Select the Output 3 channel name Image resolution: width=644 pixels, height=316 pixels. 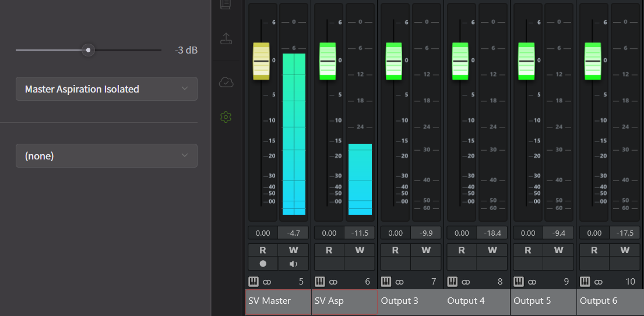click(x=411, y=301)
